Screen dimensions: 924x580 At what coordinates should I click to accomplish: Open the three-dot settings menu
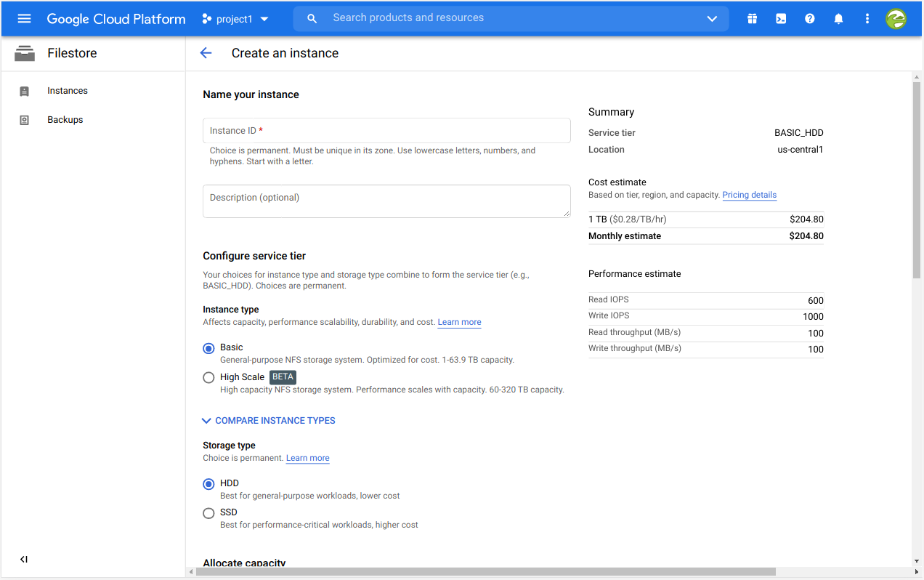coord(867,19)
